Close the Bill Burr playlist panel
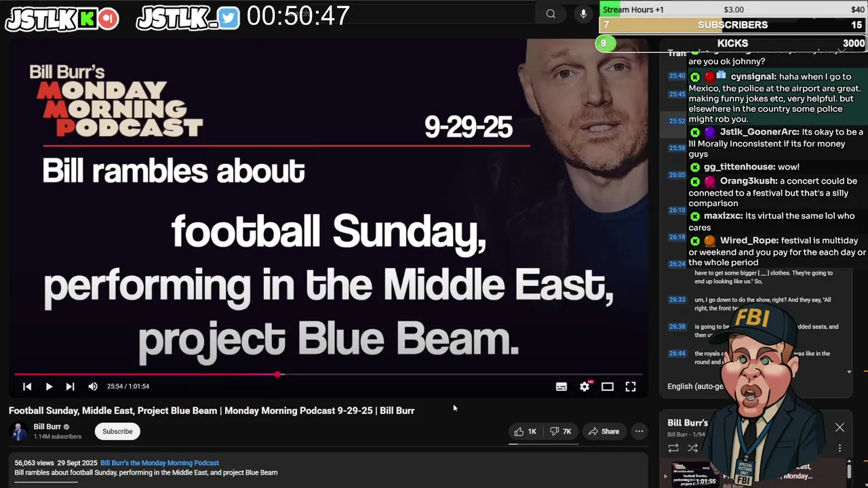Viewport: 868px width, 488px height. pyautogui.click(x=840, y=428)
